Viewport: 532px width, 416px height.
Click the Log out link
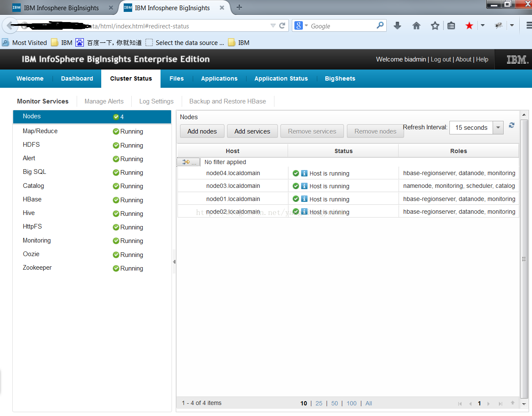[x=441, y=59]
